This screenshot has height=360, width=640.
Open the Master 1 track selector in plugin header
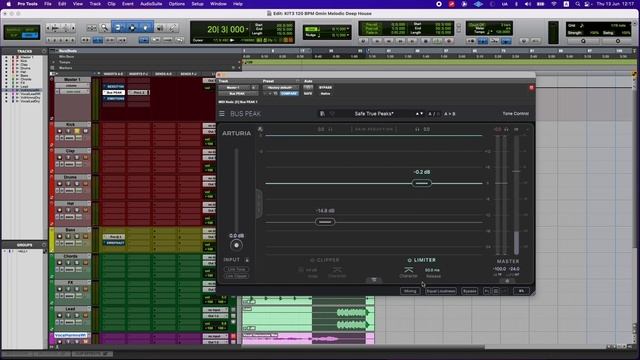click(235, 87)
